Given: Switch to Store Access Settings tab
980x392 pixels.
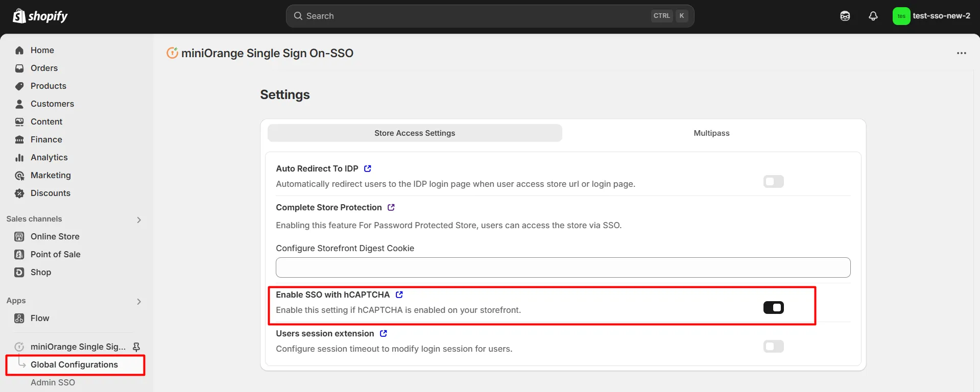Looking at the screenshot, I should point(415,133).
